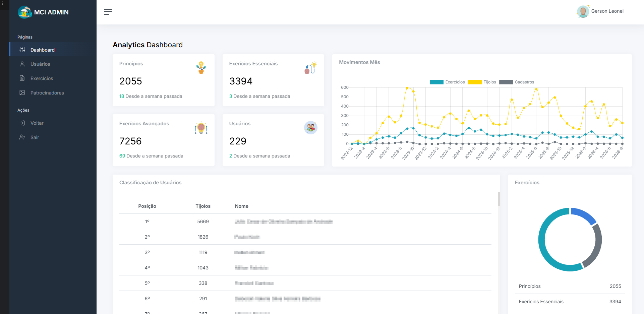Select the 5669 tijolos cell
The image size is (644, 314).
pyautogui.click(x=203, y=222)
